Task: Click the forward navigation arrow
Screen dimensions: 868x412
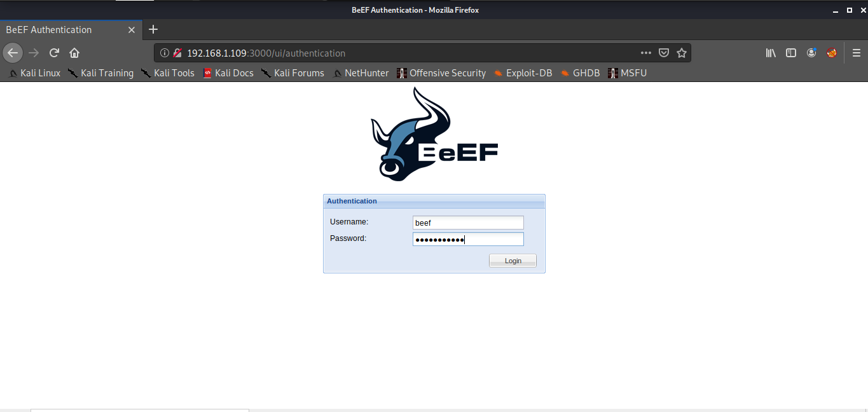Action: tap(34, 53)
